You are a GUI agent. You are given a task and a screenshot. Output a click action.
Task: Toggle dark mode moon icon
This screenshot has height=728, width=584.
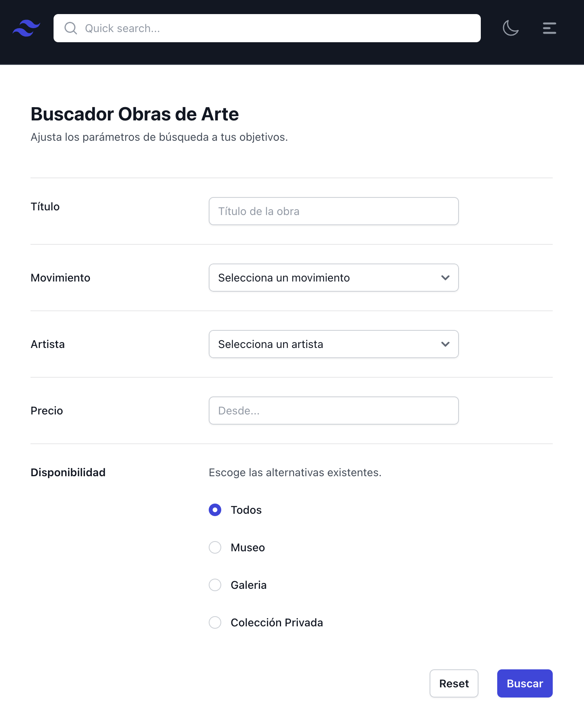pos(511,28)
